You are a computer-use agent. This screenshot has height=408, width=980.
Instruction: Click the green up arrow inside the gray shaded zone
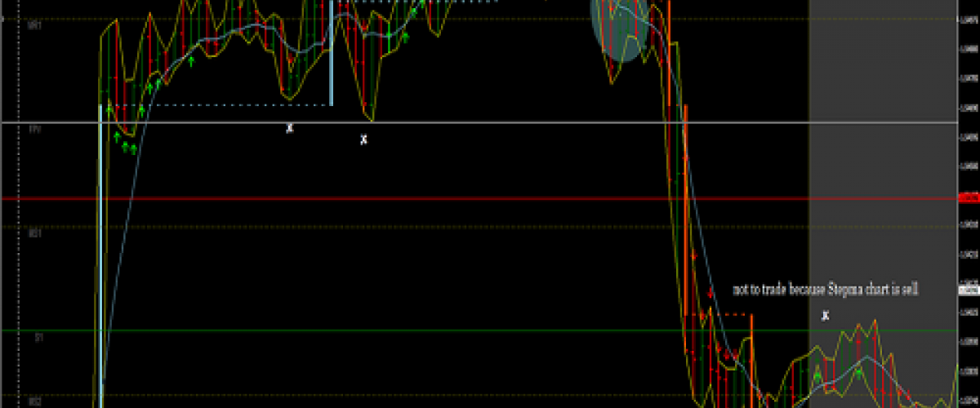pos(817,376)
